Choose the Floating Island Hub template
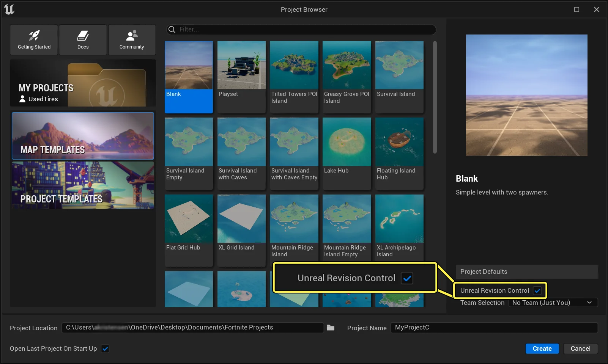This screenshot has height=364, width=608. click(399, 154)
